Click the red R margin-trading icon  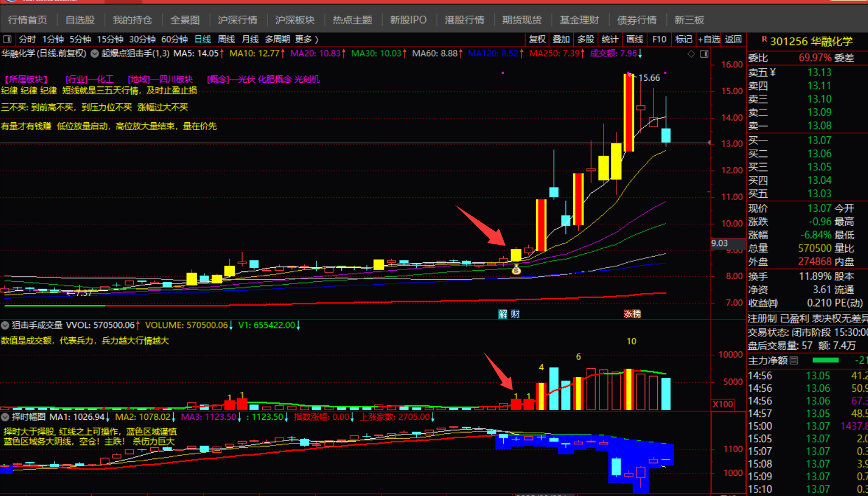click(x=764, y=40)
